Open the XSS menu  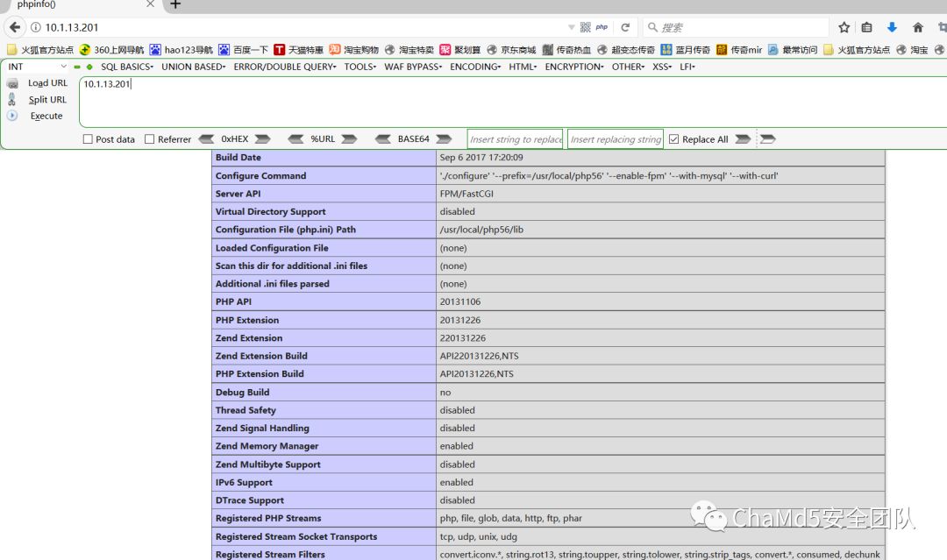[662, 67]
